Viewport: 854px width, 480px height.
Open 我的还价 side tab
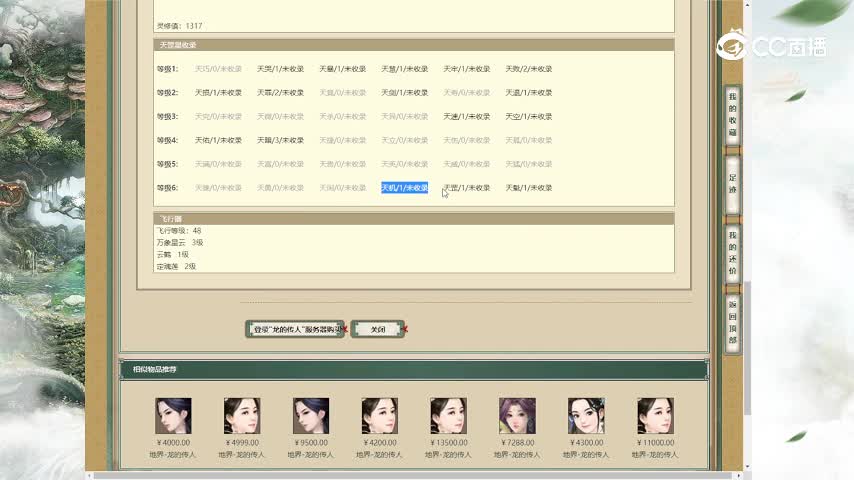coord(732,251)
